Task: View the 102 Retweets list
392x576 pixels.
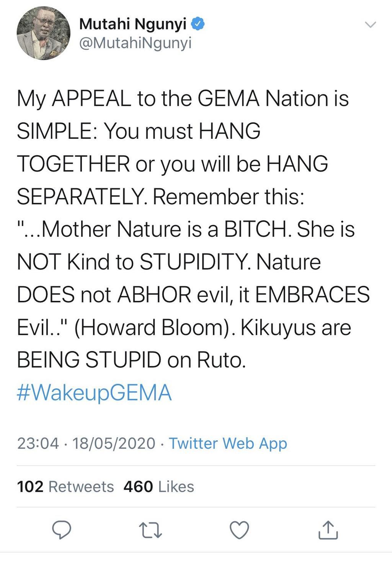Action: [66, 487]
